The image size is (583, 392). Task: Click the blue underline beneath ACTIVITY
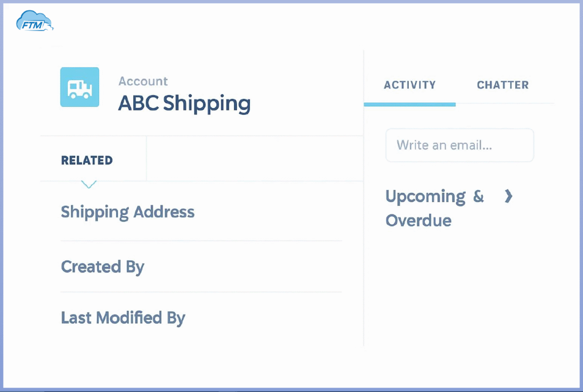(409, 104)
